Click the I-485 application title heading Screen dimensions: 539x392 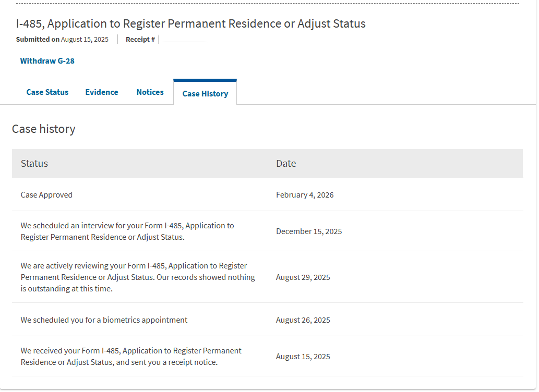191,24
